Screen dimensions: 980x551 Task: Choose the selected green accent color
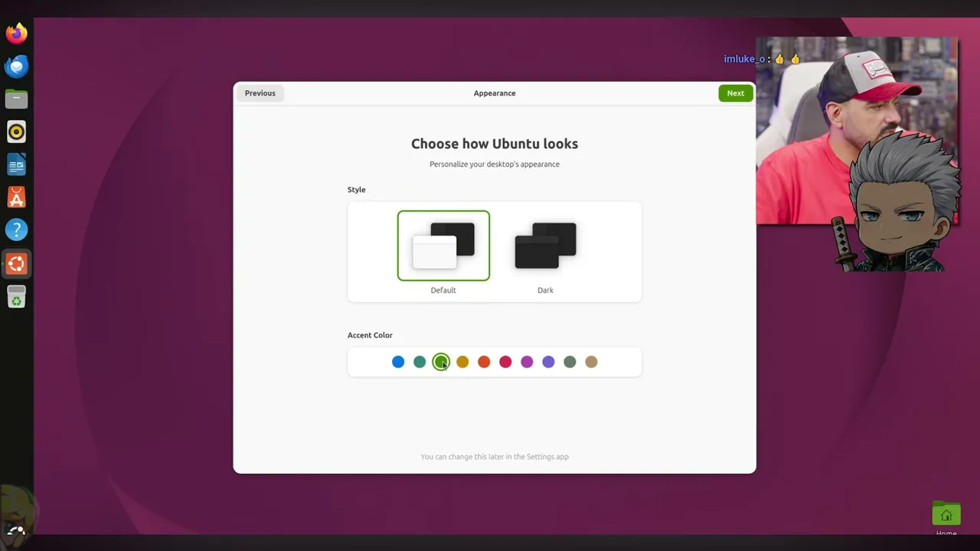pos(441,362)
